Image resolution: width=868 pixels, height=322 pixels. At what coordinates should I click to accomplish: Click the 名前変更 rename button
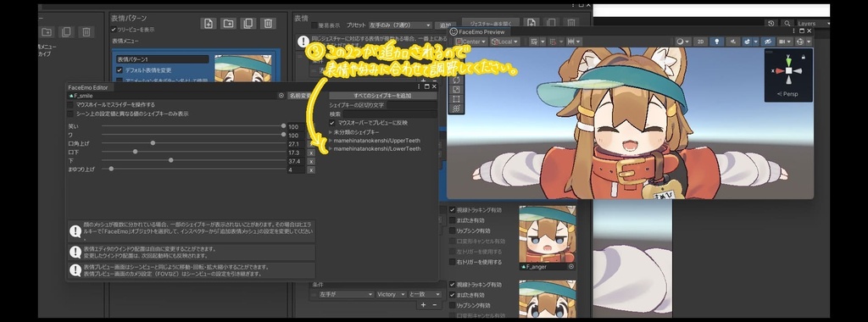pos(300,96)
